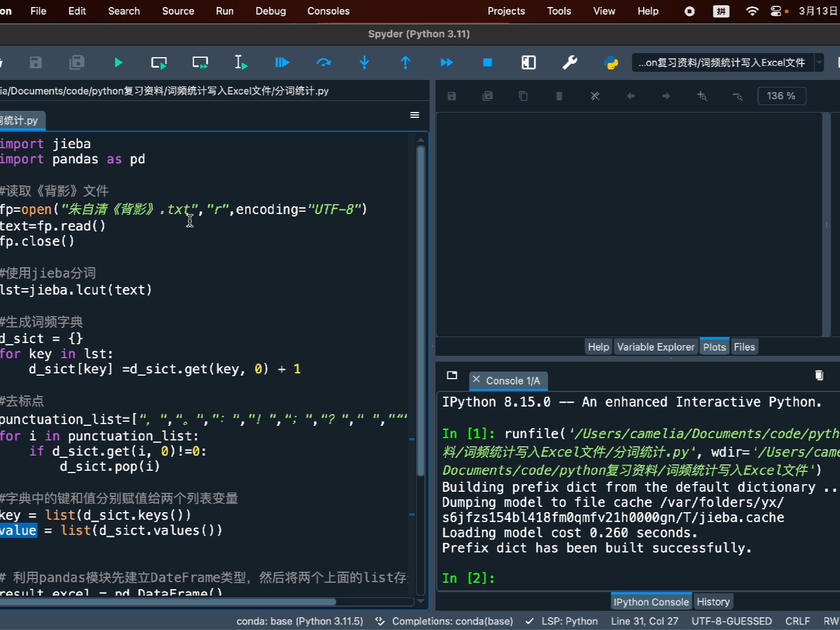Open the PYTHONPATH manager Python icon
The width and height of the screenshot is (840, 630).
(x=611, y=62)
